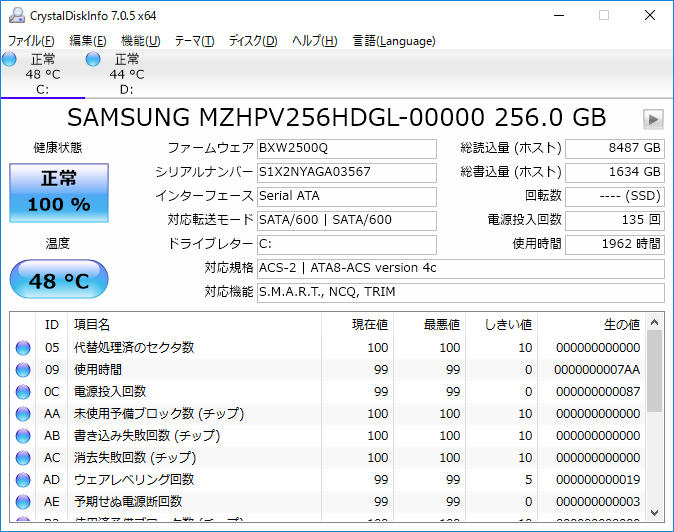Click the ファームウェア field BXW2500Q
674x532 pixels.
[347, 148]
